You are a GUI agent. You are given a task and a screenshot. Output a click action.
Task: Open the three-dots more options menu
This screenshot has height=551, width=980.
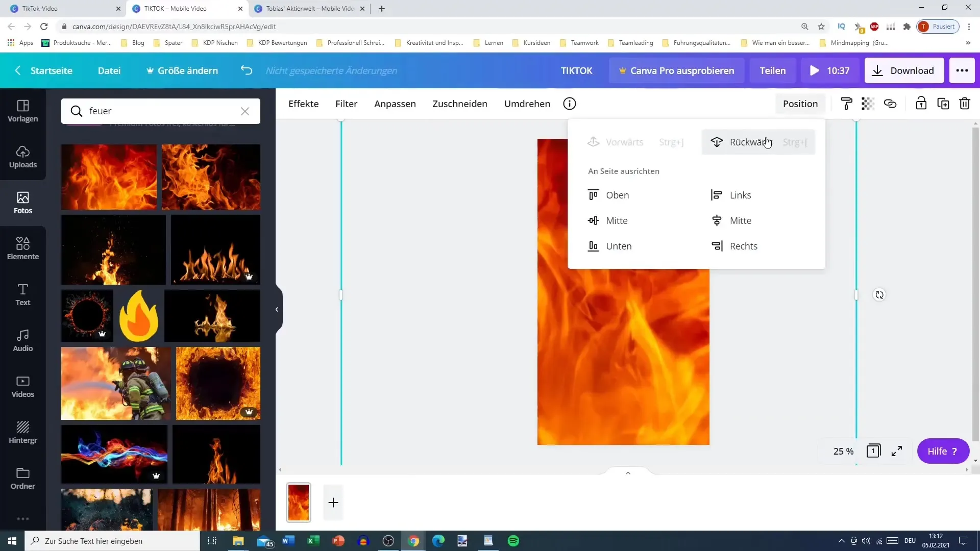(962, 70)
